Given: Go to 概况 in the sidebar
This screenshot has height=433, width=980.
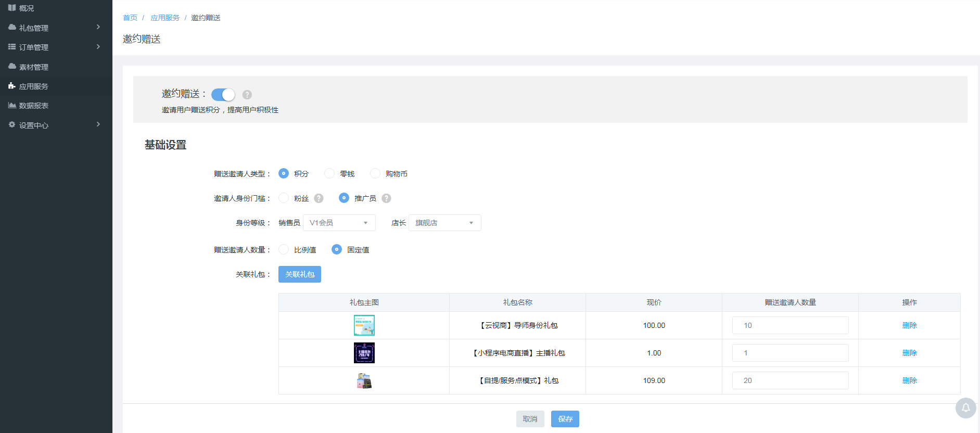Looking at the screenshot, I should click(x=26, y=8).
